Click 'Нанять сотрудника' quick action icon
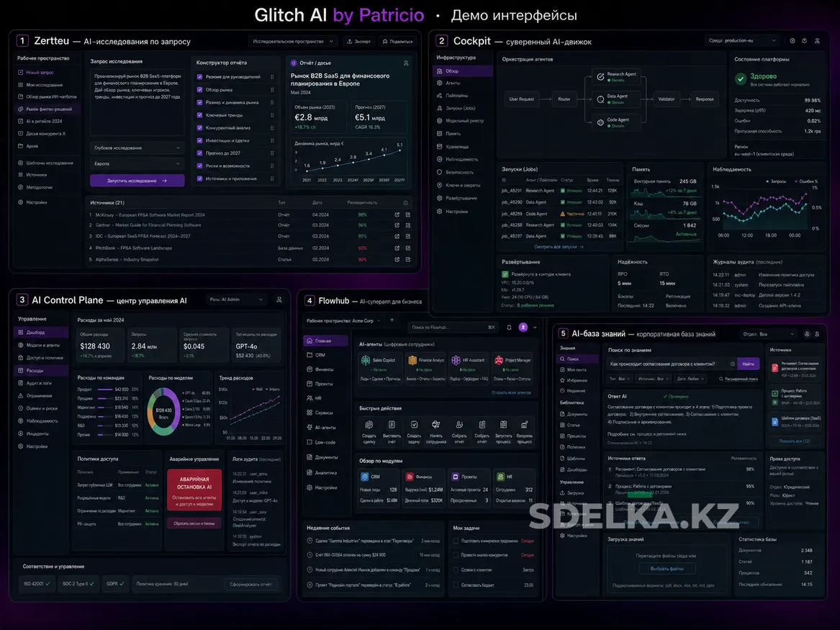The image size is (840, 630). (x=436, y=425)
